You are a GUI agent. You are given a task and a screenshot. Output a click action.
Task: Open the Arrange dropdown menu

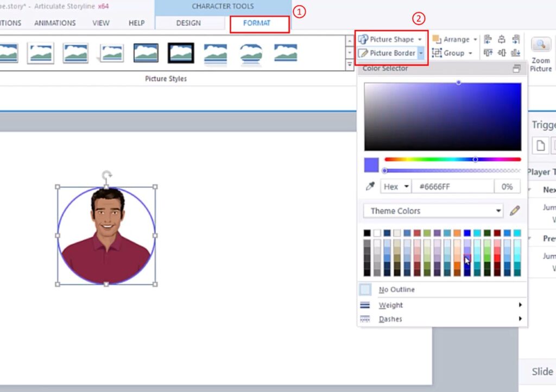click(x=455, y=39)
